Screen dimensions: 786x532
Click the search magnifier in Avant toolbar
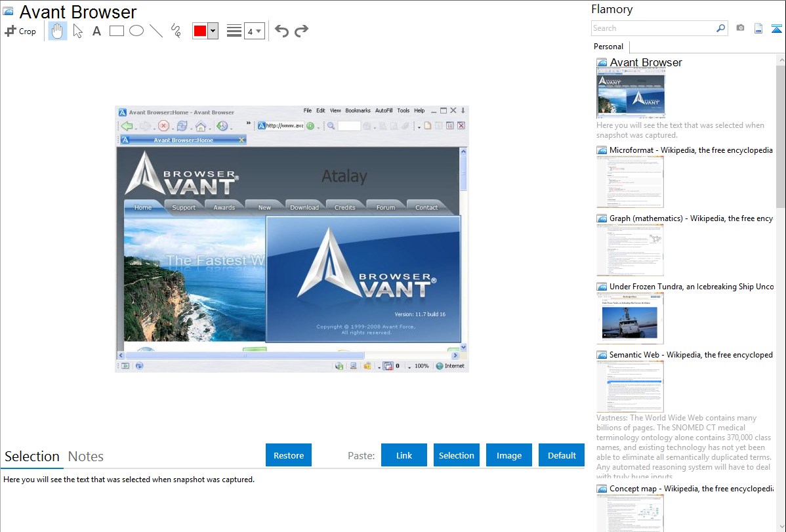click(331, 126)
